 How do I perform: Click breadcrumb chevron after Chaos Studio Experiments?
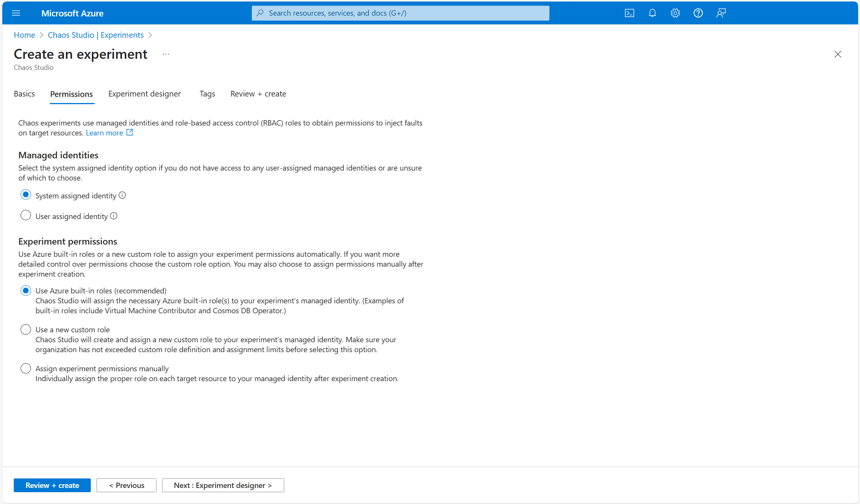coord(150,35)
